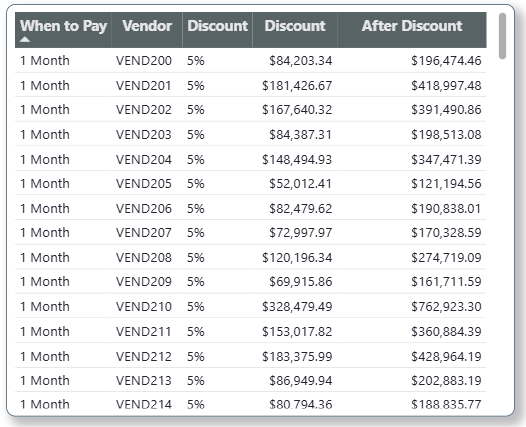Select vendor cell VEND214

click(144, 404)
